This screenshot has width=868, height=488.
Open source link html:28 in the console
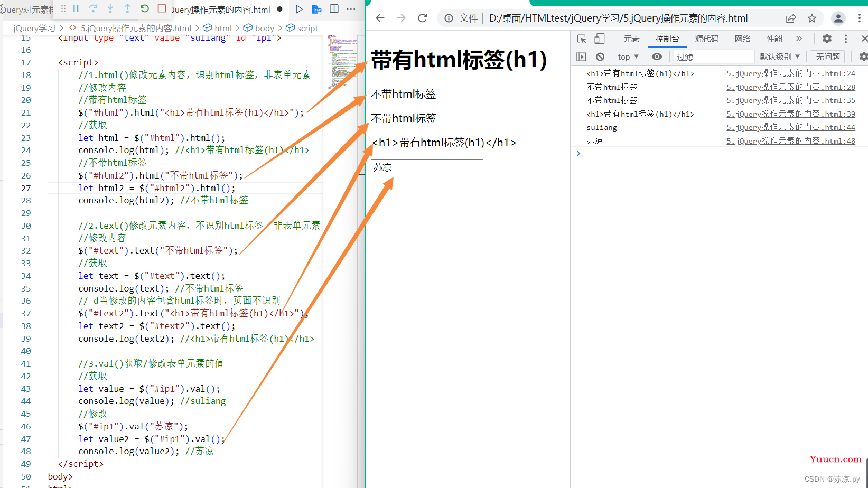pos(791,87)
